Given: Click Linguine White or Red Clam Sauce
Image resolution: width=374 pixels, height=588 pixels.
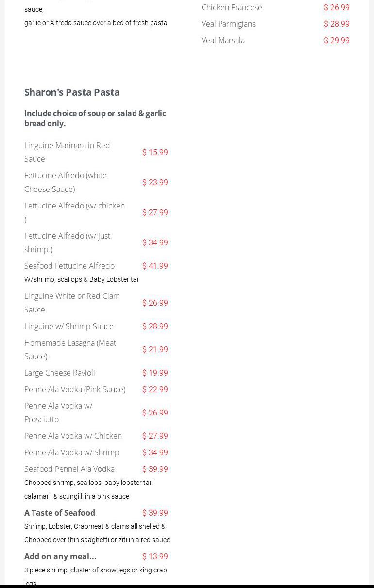Looking at the screenshot, I should pos(72,302).
